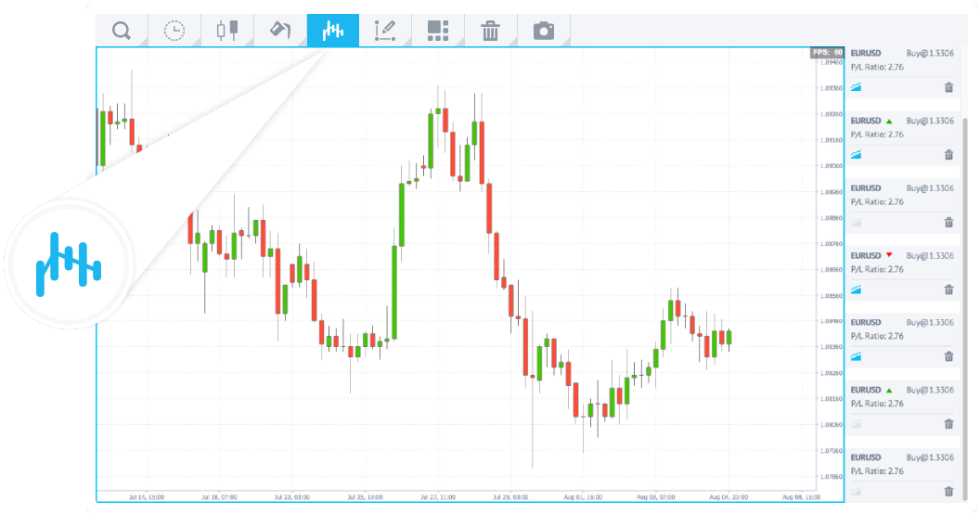Click the orders panel vertical scrollbar

[965, 278]
